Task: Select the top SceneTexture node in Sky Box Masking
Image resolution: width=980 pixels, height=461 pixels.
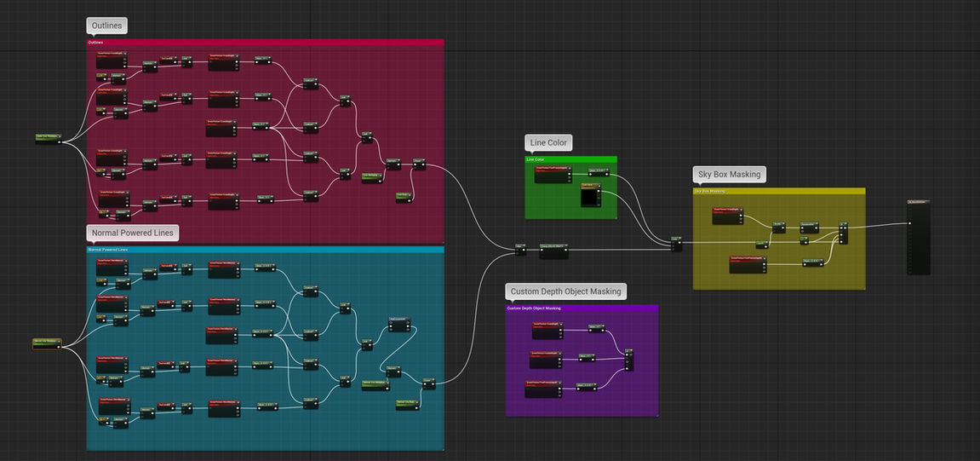Action: click(728, 216)
